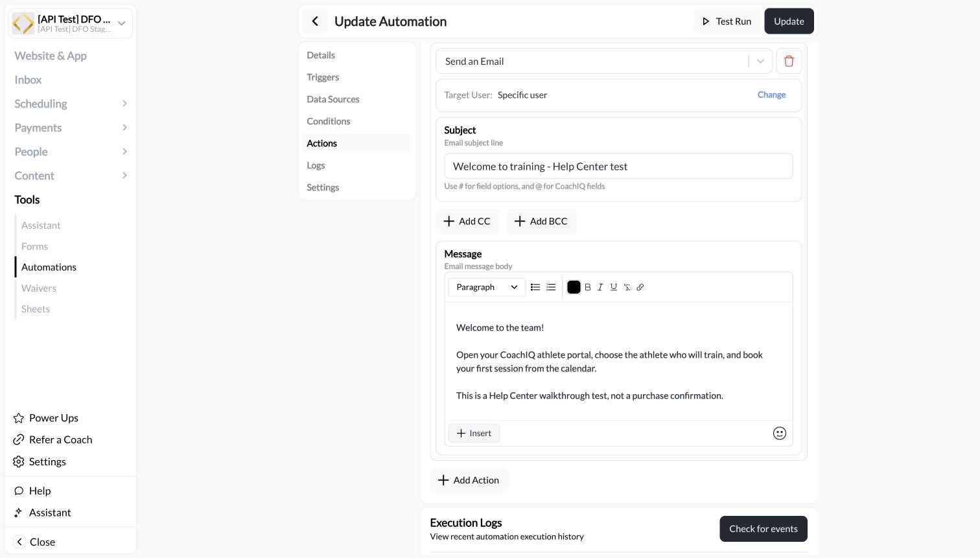Expand the Payments menu
The width and height of the screenshot is (980, 558).
point(71,128)
